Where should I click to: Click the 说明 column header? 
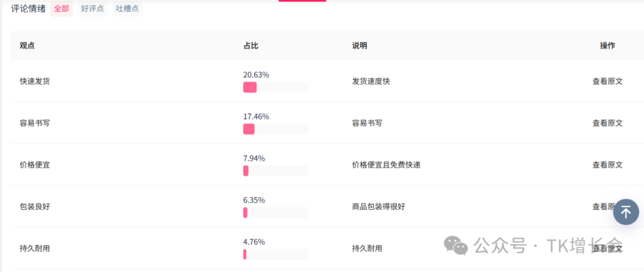coord(360,45)
